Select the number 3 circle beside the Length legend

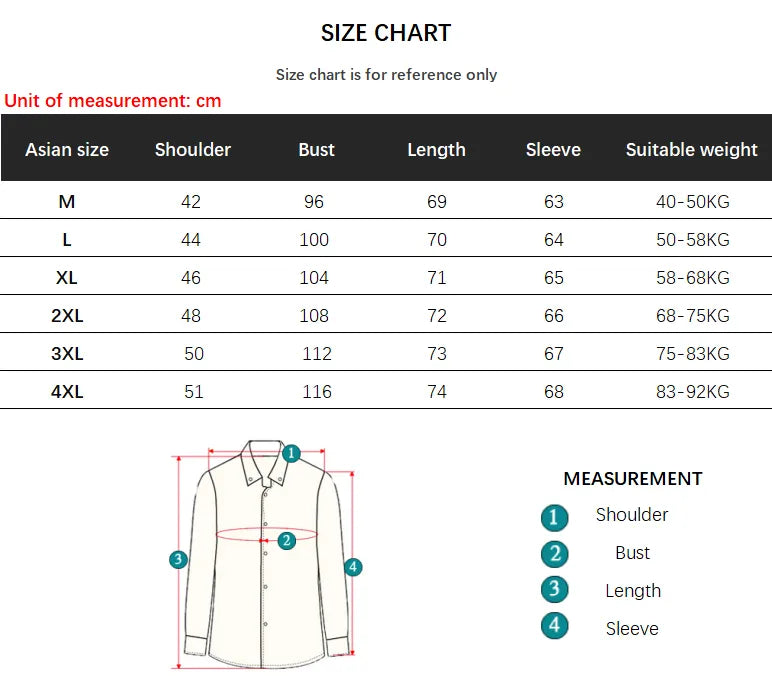[x=554, y=590]
